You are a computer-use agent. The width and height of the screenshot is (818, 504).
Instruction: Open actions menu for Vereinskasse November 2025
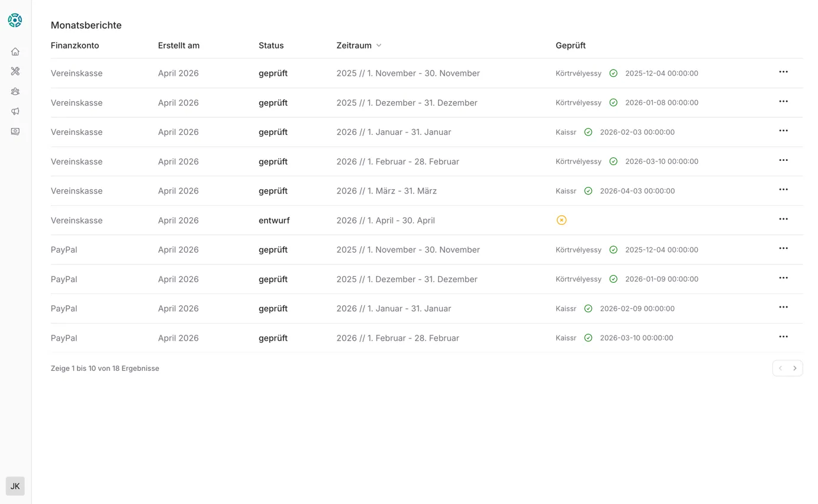[783, 72]
